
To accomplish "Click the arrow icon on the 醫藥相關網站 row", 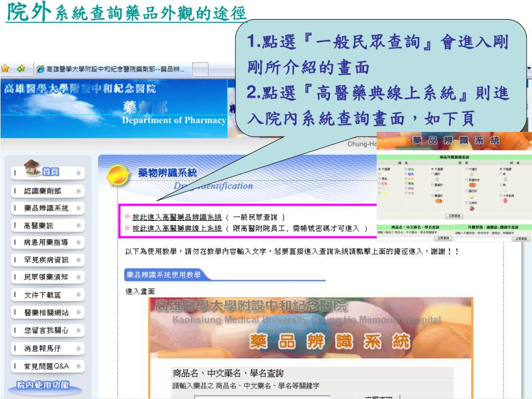I will [x=78, y=312].
